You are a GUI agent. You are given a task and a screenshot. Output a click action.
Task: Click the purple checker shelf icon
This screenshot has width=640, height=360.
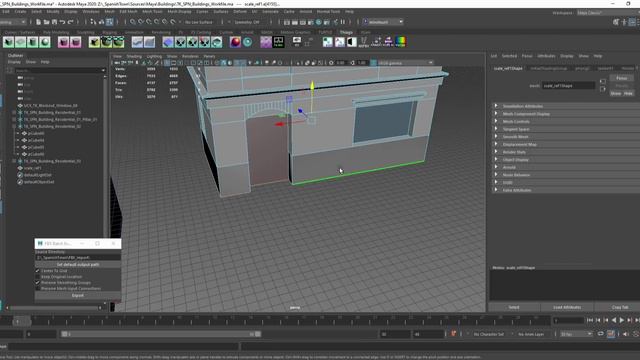pyautogui.click(x=266, y=42)
